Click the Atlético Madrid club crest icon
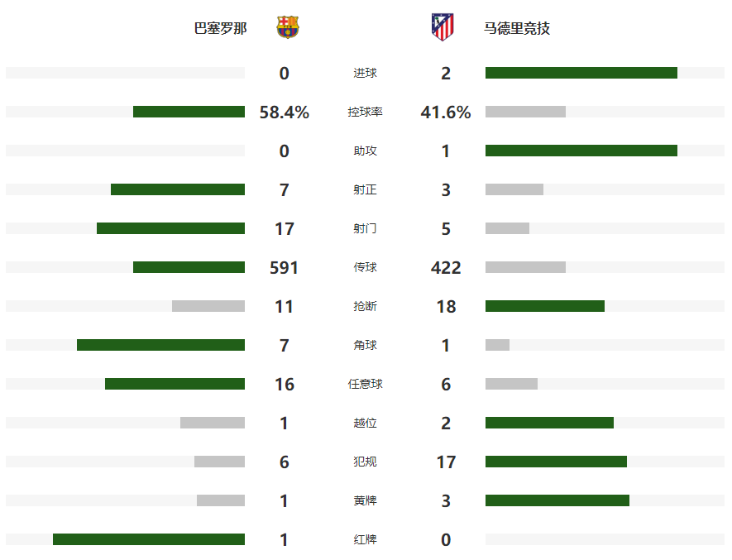Screen dimensions: 732x560 click(x=443, y=27)
